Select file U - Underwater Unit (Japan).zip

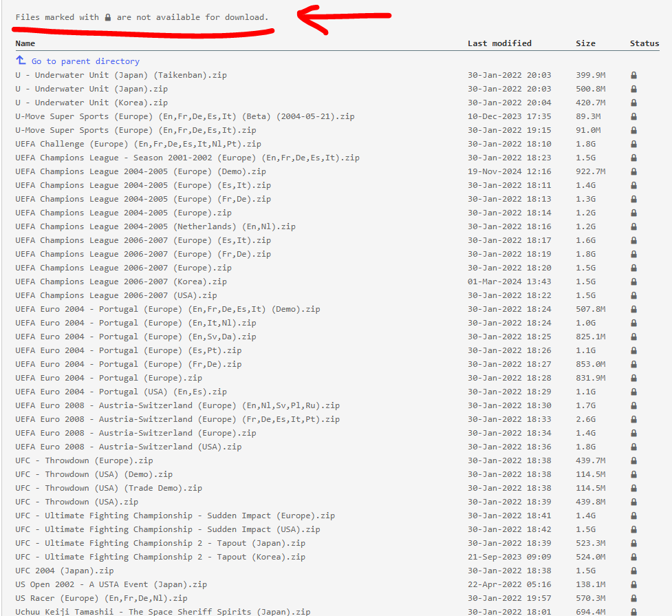91,89
